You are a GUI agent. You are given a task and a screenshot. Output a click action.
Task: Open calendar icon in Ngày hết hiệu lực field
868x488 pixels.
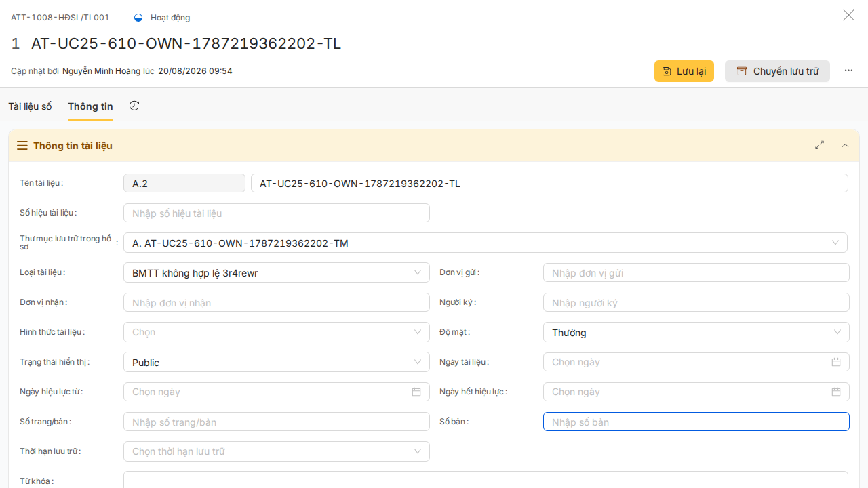[x=836, y=392]
